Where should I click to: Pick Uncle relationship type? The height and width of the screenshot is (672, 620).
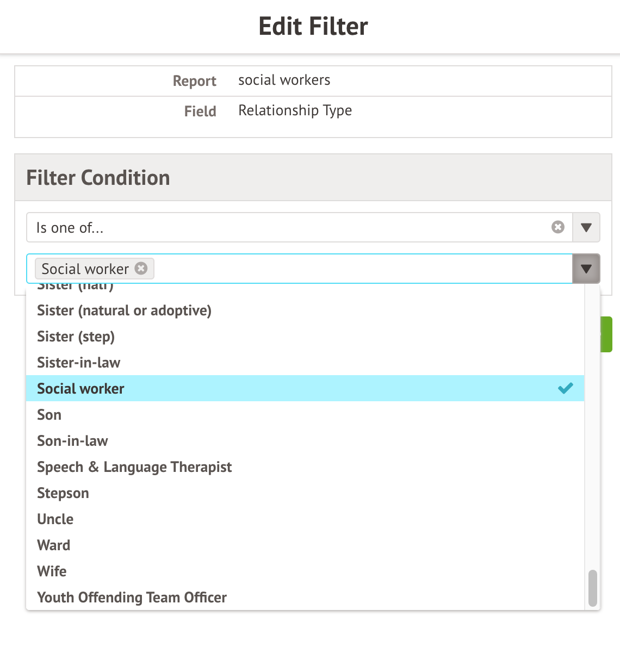point(55,519)
